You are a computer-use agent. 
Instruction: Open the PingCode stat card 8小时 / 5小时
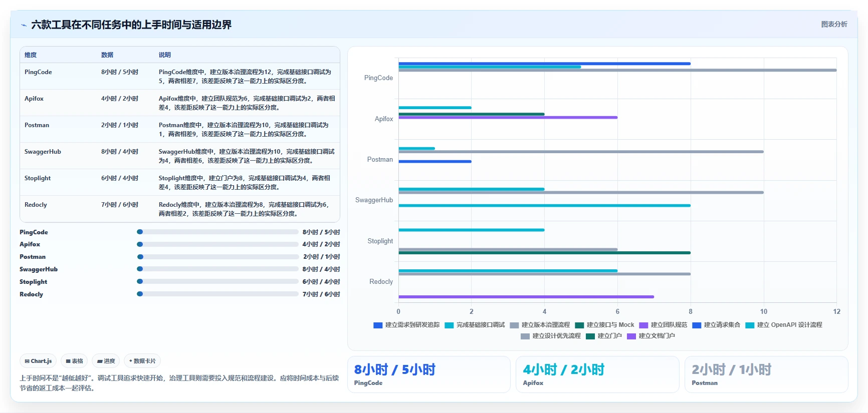(428, 374)
